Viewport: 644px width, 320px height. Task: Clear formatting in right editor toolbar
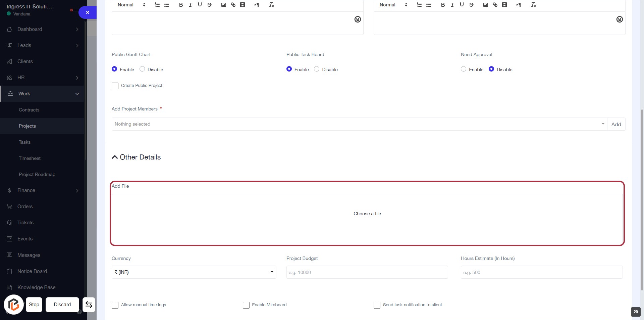533,5
